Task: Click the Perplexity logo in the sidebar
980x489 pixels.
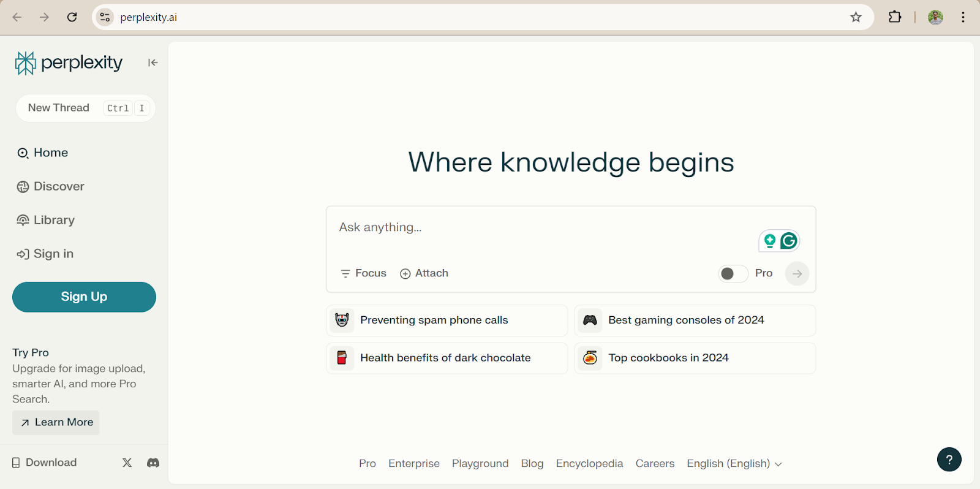Action: pos(69,63)
